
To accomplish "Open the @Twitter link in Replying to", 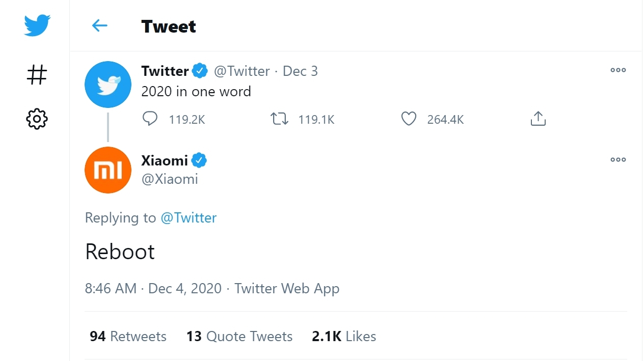I will click(x=189, y=218).
